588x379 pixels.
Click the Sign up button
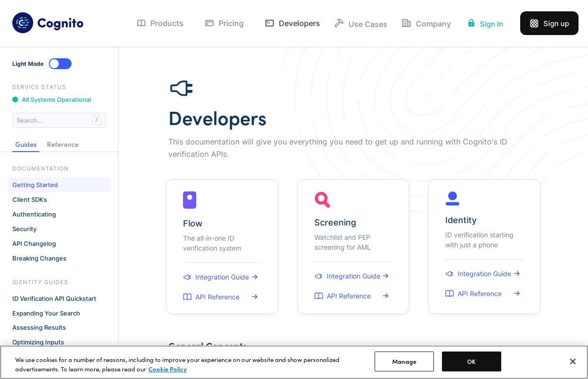click(549, 23)
